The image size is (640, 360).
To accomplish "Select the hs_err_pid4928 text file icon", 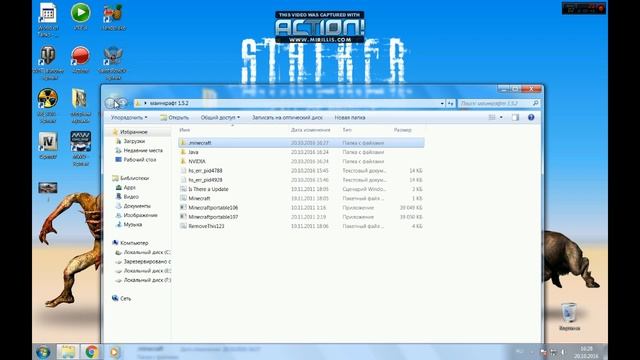I will [x=183, y=180].
